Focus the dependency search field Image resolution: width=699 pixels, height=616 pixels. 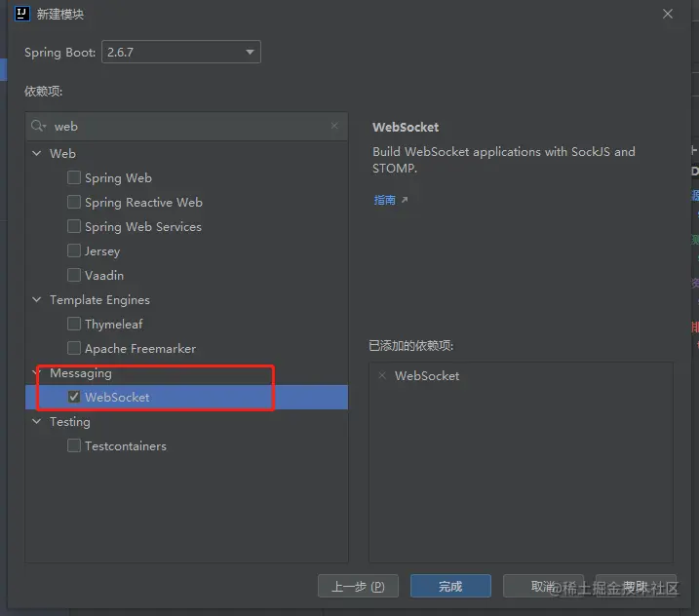tap(186, 126)
